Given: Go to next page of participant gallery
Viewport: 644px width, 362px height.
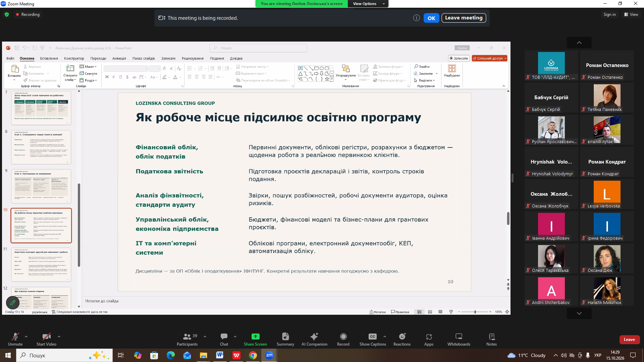Looking at the screenshot, I should coord(579,313).
